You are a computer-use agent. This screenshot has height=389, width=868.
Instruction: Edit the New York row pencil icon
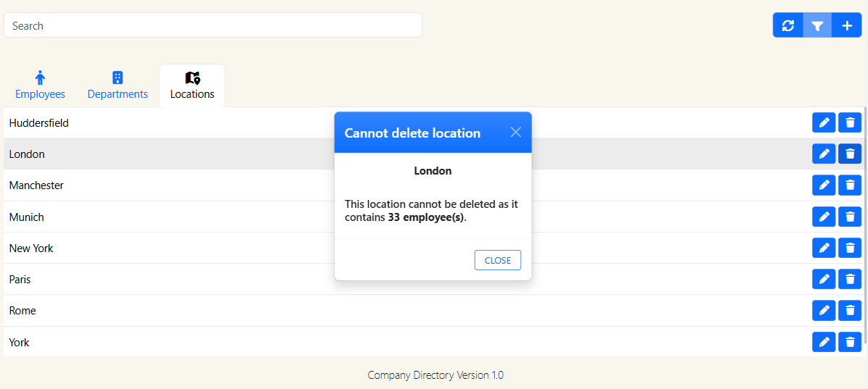[x=824, y=248]
